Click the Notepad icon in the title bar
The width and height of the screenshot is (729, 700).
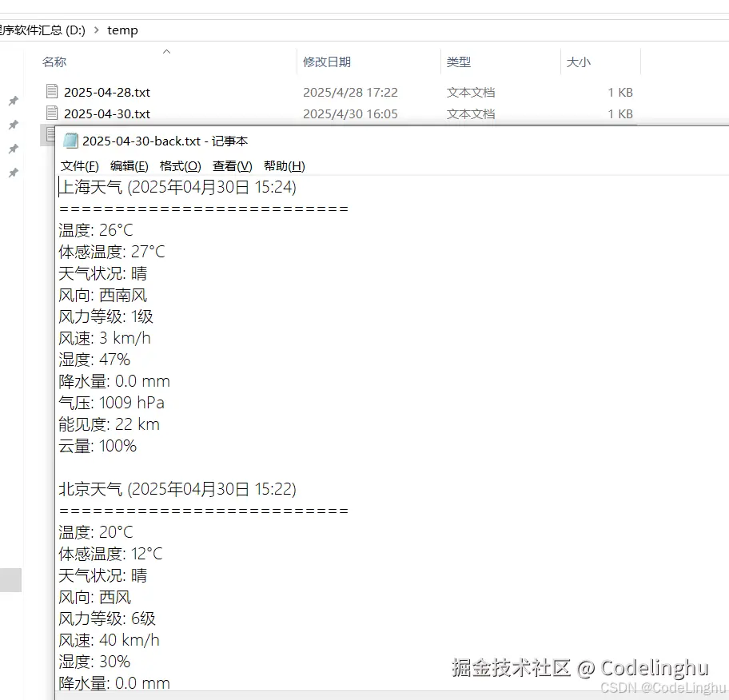click(71, 140)
